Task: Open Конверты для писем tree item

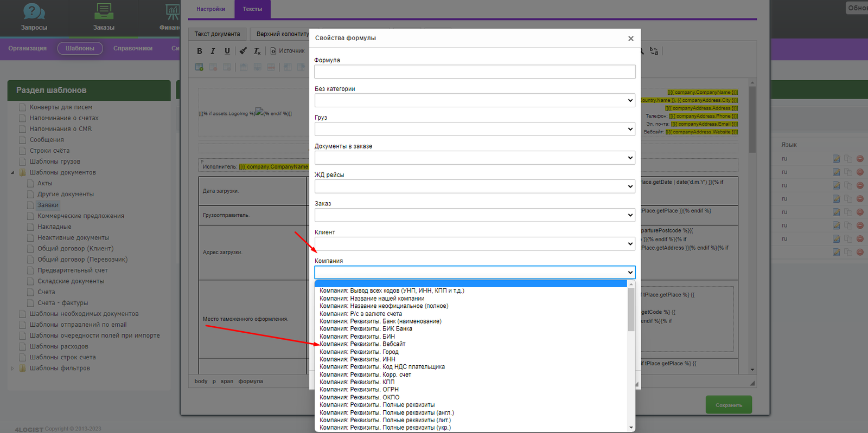Action: pos(61,107)
